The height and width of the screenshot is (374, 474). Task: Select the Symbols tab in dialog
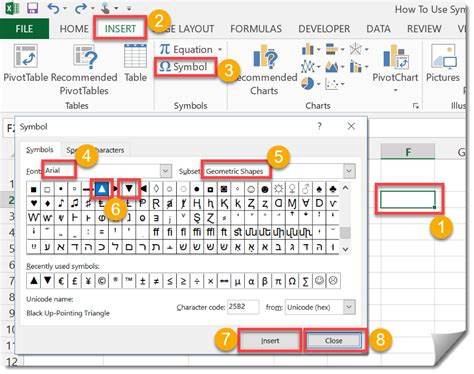pos(40,150)
